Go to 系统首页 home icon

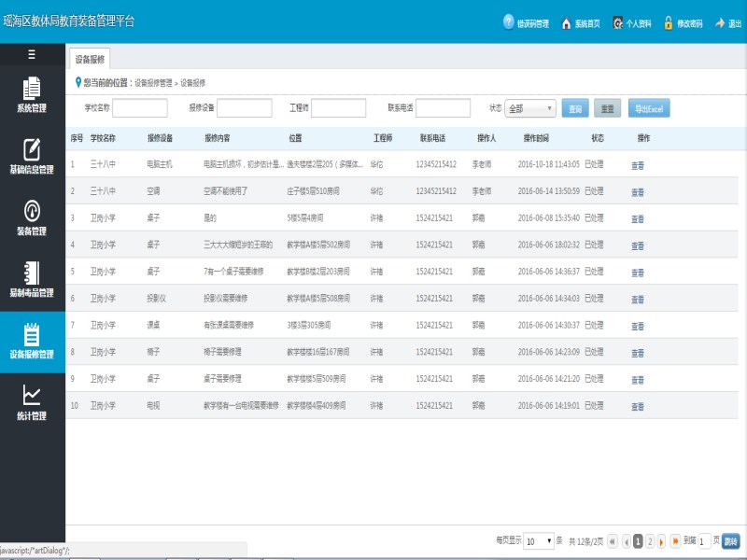566,22
